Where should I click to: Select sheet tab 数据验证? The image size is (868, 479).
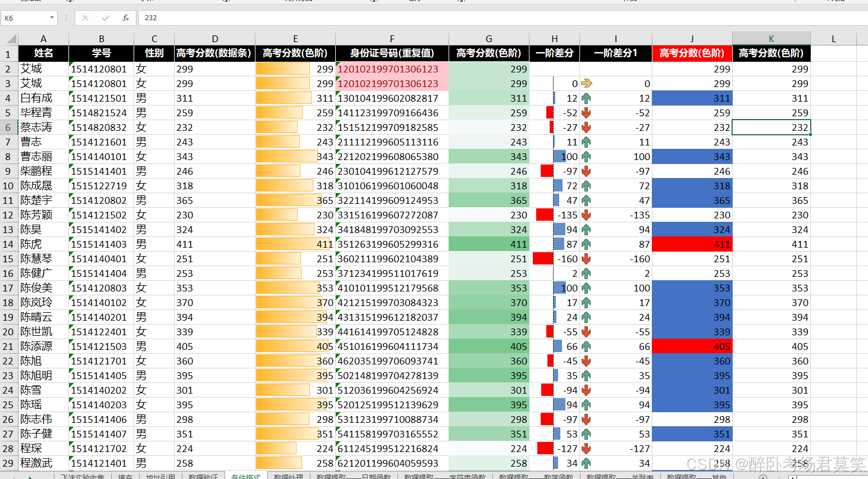click(203, 476)
